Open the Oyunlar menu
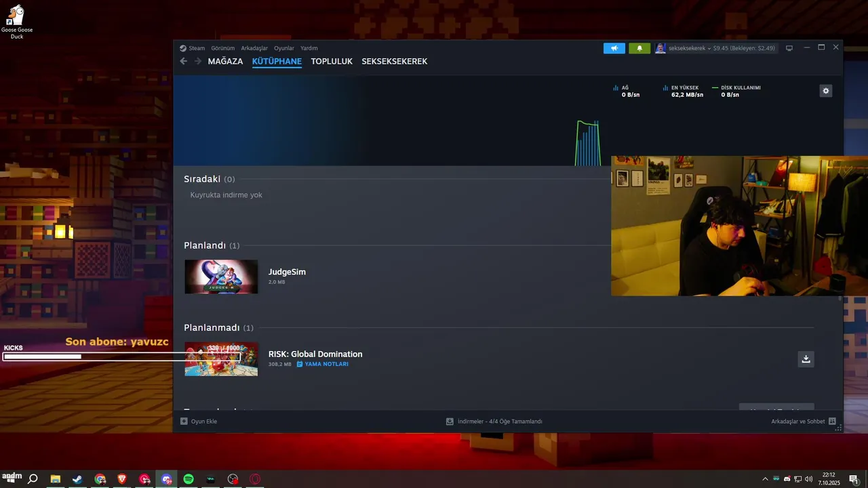Screen dimensions: 868x488 pyautogui.click(x=284, y=48)
